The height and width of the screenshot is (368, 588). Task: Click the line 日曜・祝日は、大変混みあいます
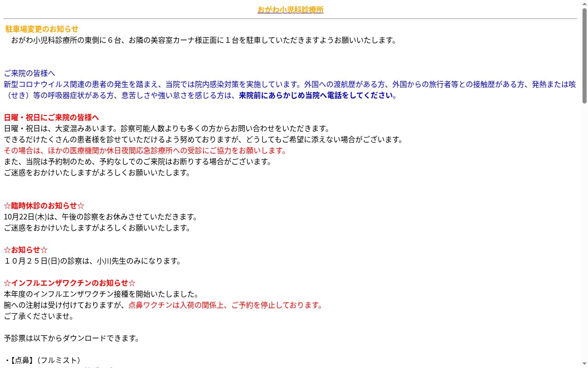tap(167, 128)
